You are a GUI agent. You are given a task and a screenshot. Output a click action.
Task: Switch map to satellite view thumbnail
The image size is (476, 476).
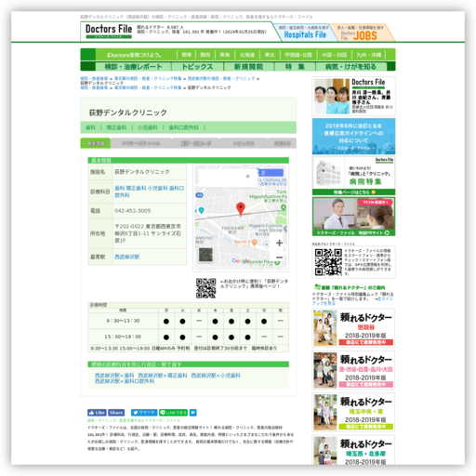click(205, 255)
